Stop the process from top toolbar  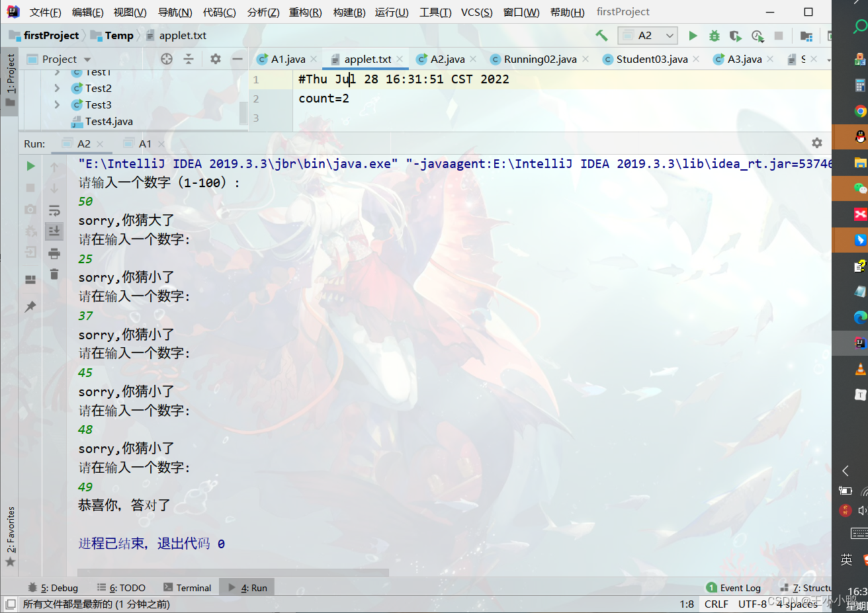coord(779,36)
